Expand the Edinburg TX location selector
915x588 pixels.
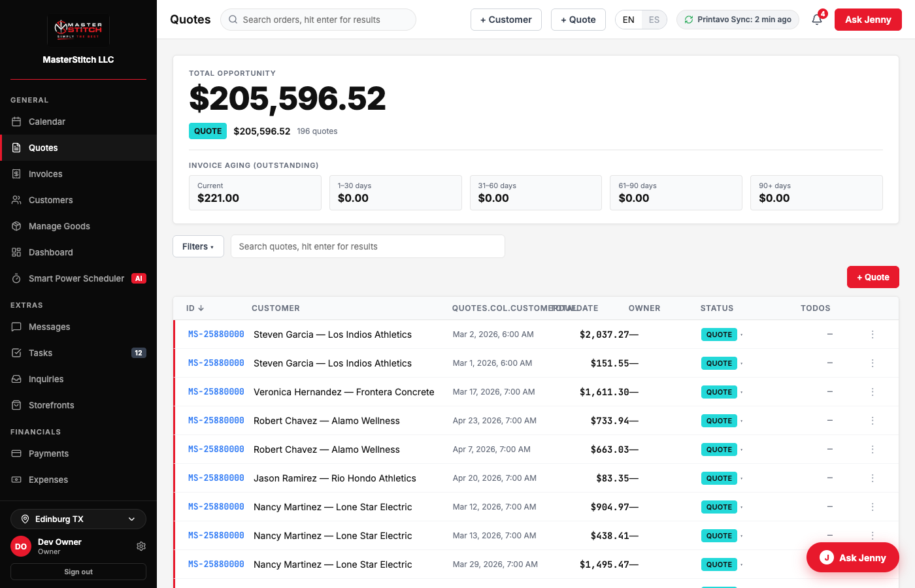point(78,519)
